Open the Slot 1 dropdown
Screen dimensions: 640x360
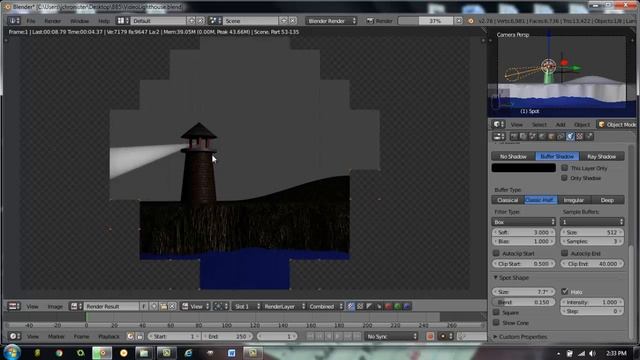(x=247, y=306)
